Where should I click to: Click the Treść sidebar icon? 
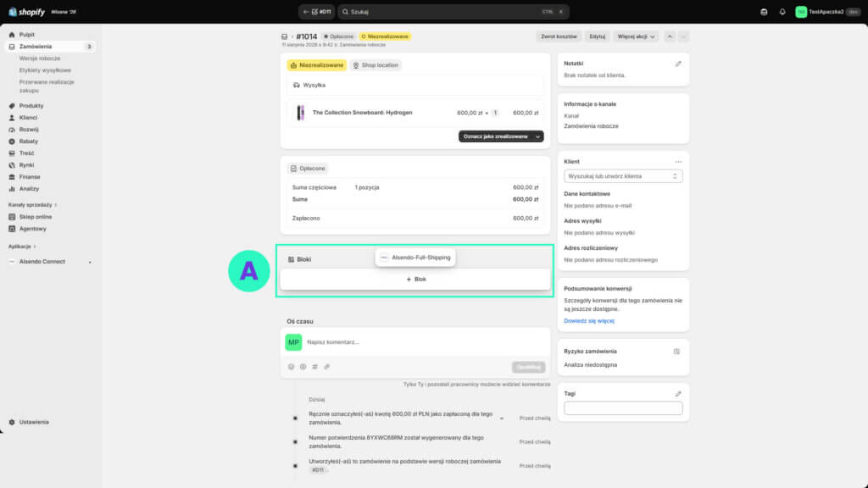(x=12, y=153)
